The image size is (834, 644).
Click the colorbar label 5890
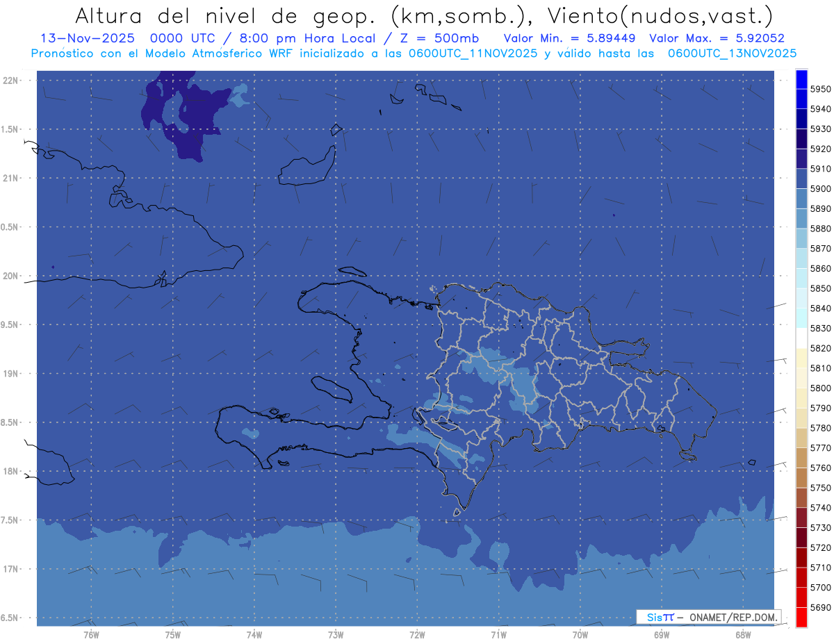(821, 208)
